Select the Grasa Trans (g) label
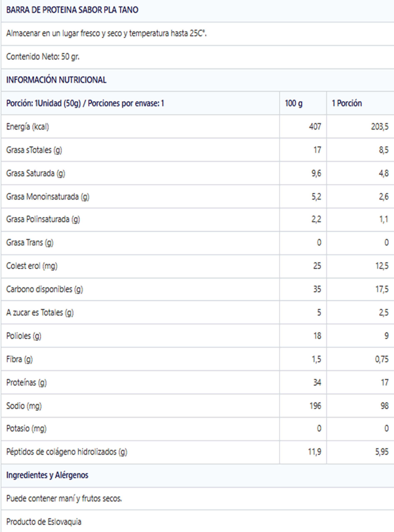Image resolution: width=394 pixels, height=532 pixels. pos(30,243)
